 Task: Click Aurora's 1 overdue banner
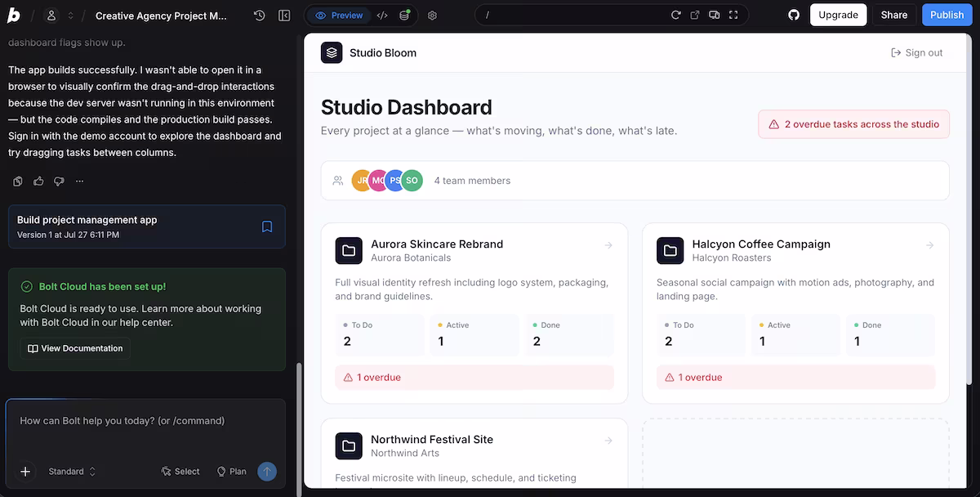474,378
